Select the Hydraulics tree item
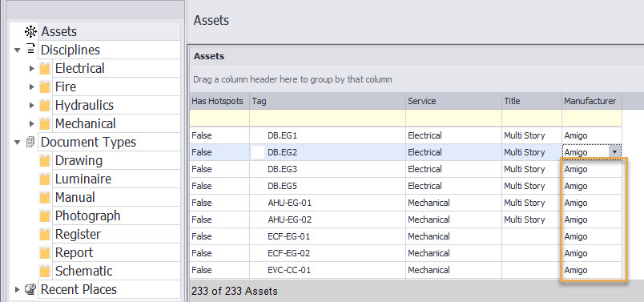 click(84, 105)
